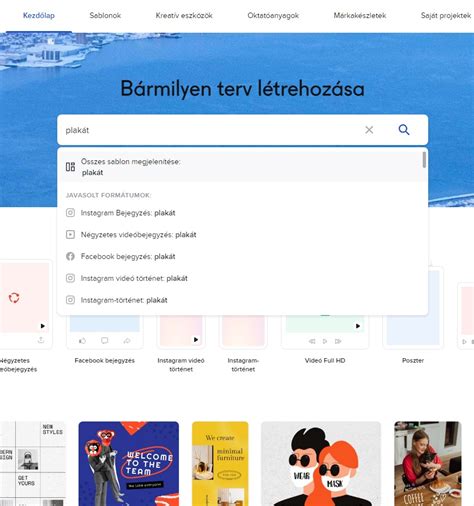Open the Instagram videó történet format card

point(181,332)
